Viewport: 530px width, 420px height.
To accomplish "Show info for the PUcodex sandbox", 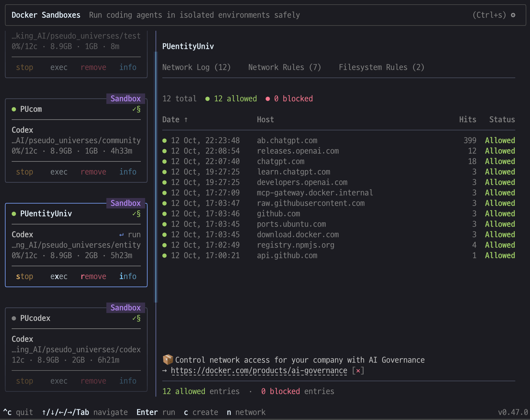I will (x=128, y=381).
